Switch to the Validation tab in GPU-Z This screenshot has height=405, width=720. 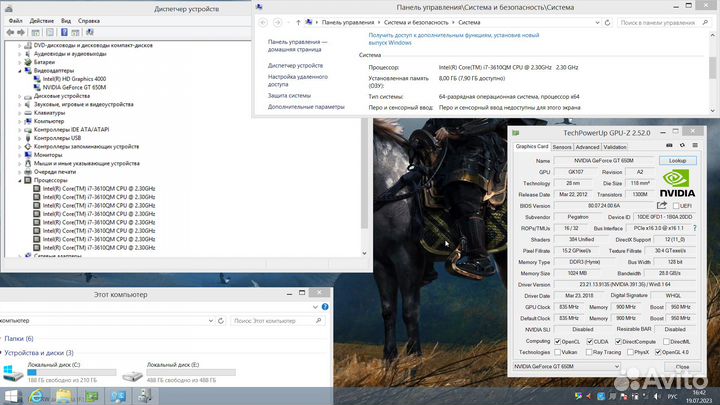point(615,147)
